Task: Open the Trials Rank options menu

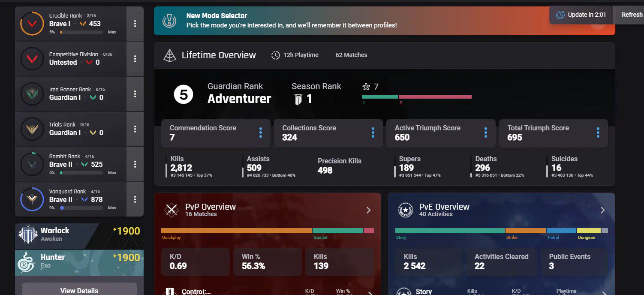Action: (x=135, y=129)
